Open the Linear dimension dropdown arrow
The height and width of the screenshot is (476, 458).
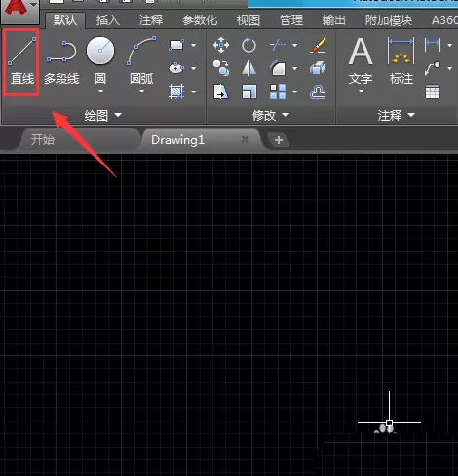coord(450,45)
